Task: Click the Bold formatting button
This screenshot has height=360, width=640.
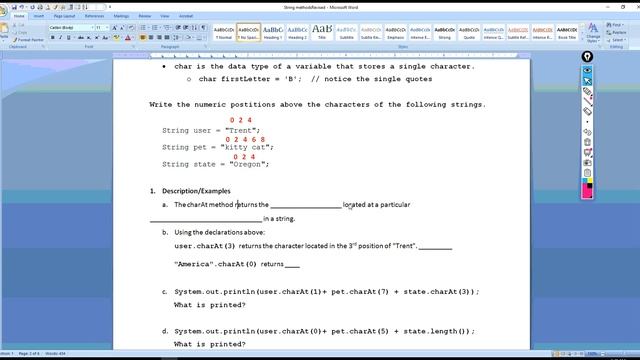Action: 53,38
